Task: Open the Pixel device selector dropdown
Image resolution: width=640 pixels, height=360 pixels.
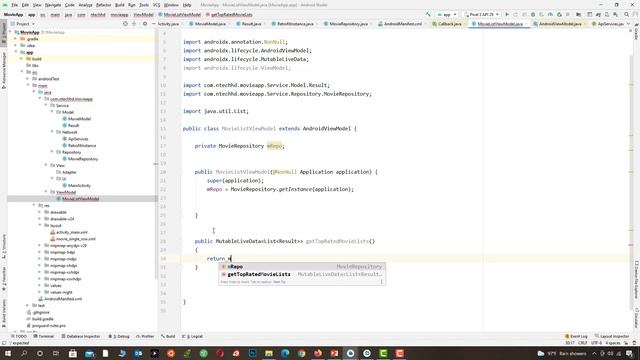Action: pos(482,14)
